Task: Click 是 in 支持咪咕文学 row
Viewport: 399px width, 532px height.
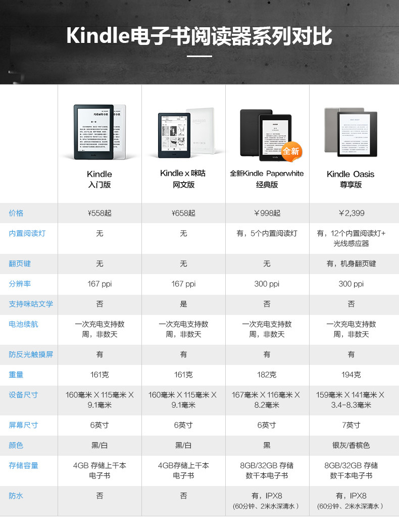Action: pos(183,304)
